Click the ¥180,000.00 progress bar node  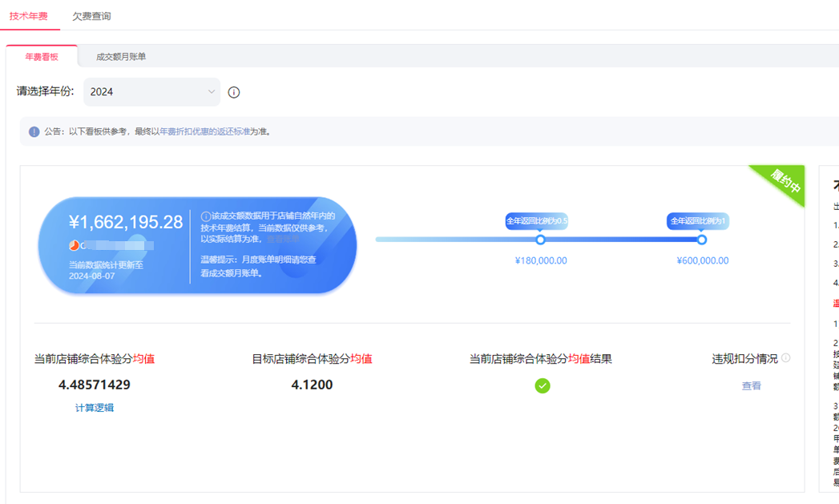(x=540, y=240)
